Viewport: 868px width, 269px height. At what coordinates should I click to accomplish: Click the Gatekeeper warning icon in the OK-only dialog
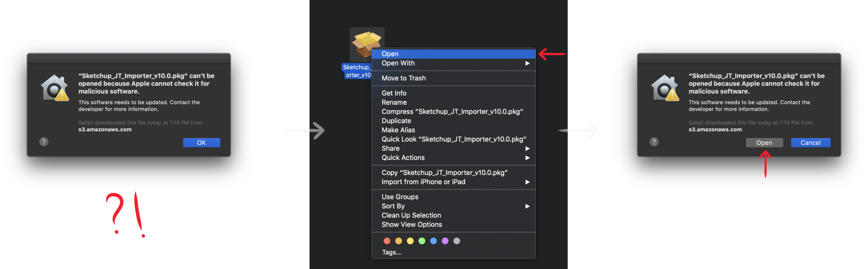pos(55,88)
